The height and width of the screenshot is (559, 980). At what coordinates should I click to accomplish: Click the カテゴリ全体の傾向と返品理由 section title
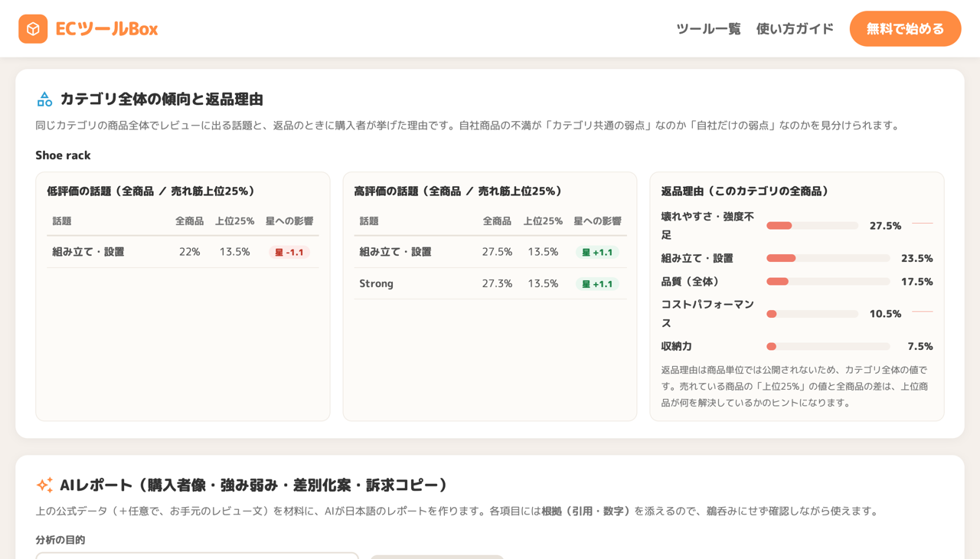click(x=162, y=99)
